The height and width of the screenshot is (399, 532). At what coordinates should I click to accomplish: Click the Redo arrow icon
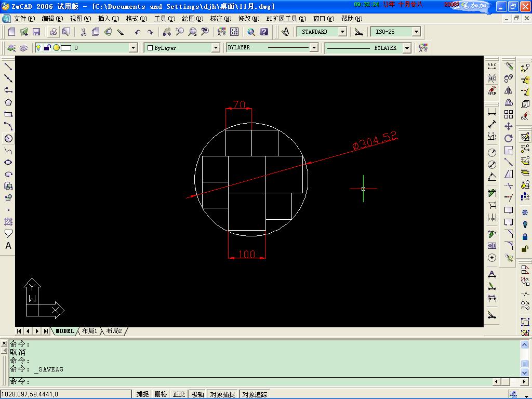click(x=150, y=32)
